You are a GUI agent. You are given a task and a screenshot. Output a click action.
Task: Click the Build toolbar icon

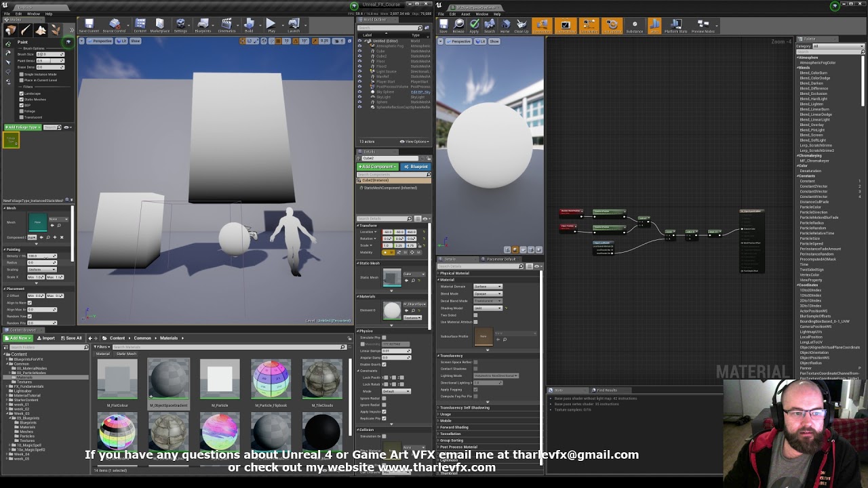click(249, 26)
